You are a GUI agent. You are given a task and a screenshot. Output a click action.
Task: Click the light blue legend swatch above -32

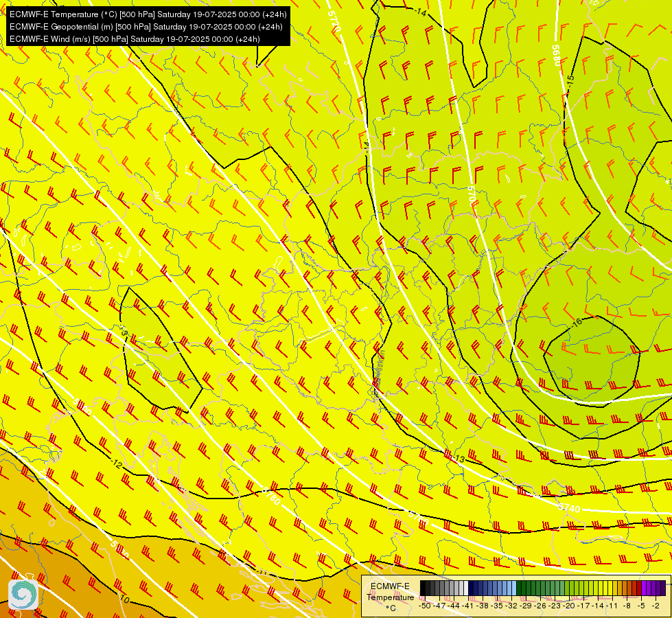[x=514, y=588]
